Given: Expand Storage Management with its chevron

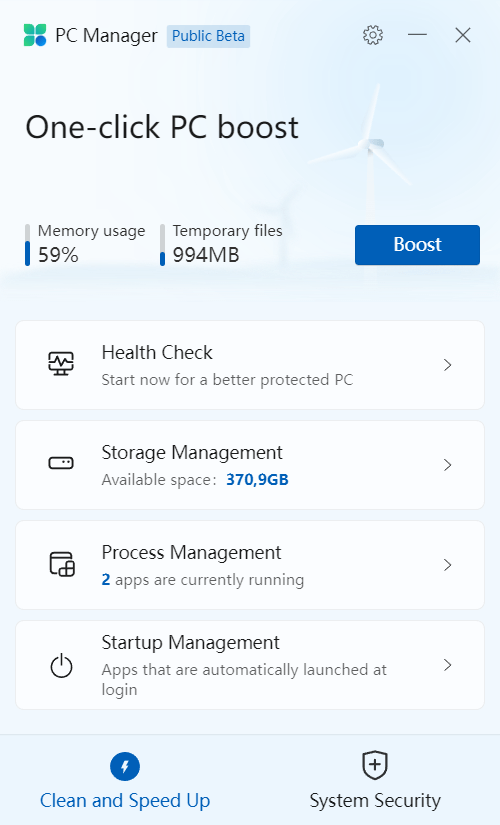Looking at the screenshot, I should pos(447,465).
